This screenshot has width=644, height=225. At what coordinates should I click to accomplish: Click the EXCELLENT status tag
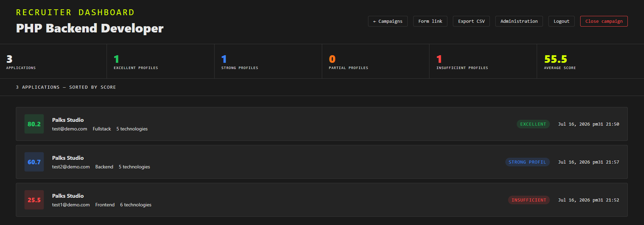[533, 124]
